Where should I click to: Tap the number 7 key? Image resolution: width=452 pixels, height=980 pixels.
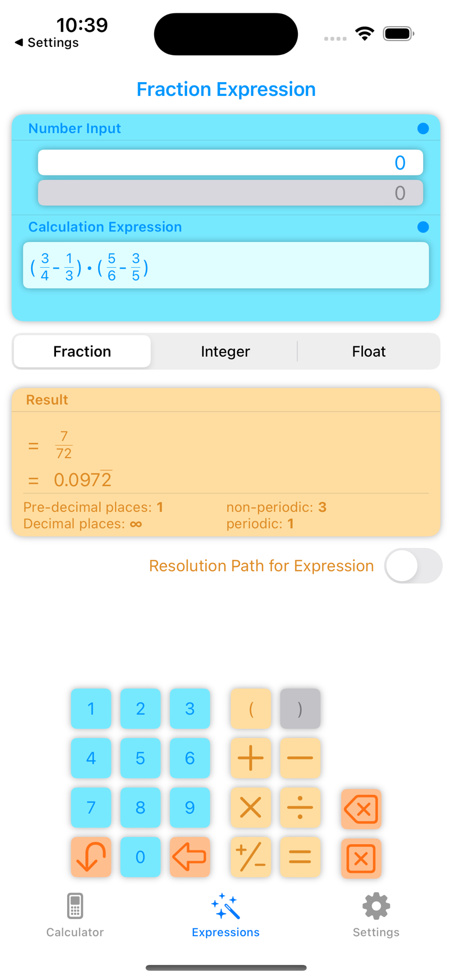91,807
